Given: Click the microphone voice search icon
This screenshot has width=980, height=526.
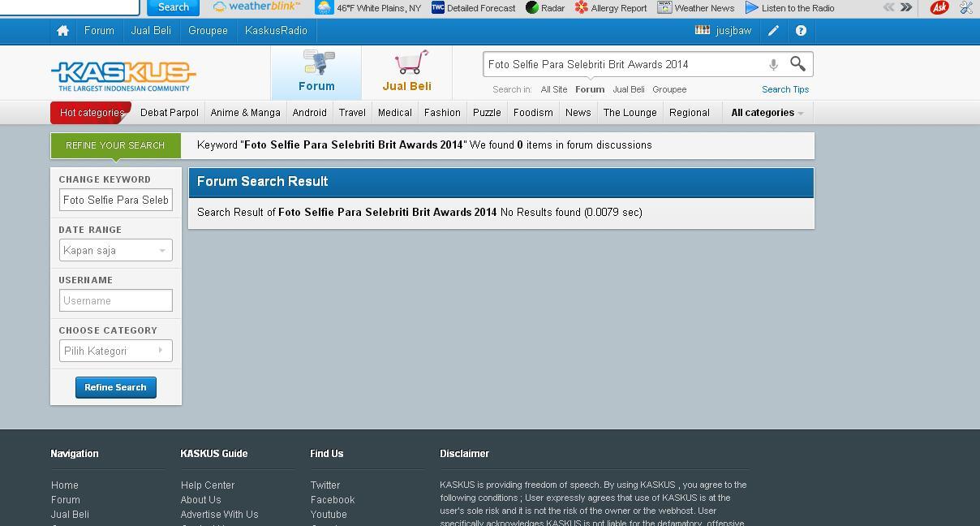Looking at the screenshot, I should coord(773,64).
